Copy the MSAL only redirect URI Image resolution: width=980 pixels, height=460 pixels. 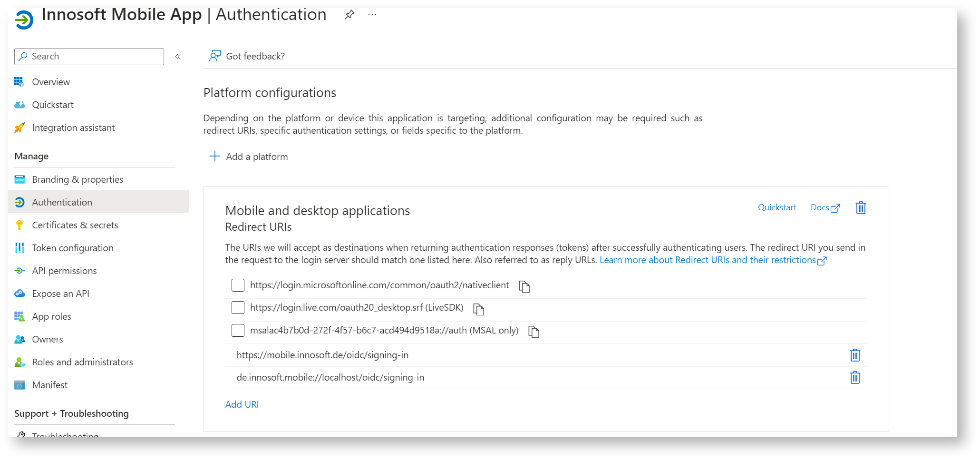coord(534,332)
